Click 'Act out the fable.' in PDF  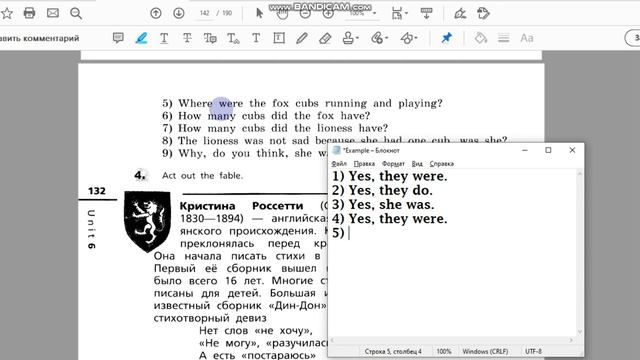click(202, 176)
